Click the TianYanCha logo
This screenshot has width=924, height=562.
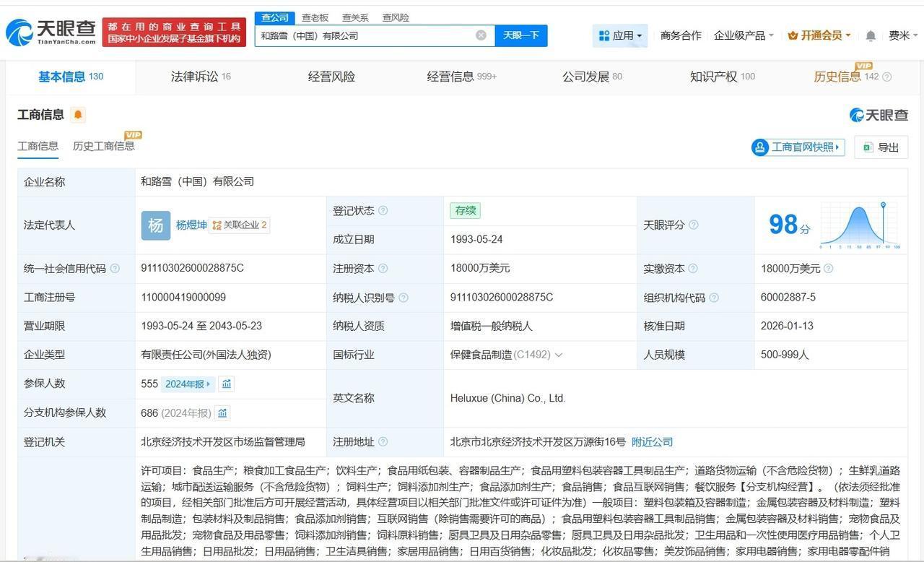[x=51, y=32]
